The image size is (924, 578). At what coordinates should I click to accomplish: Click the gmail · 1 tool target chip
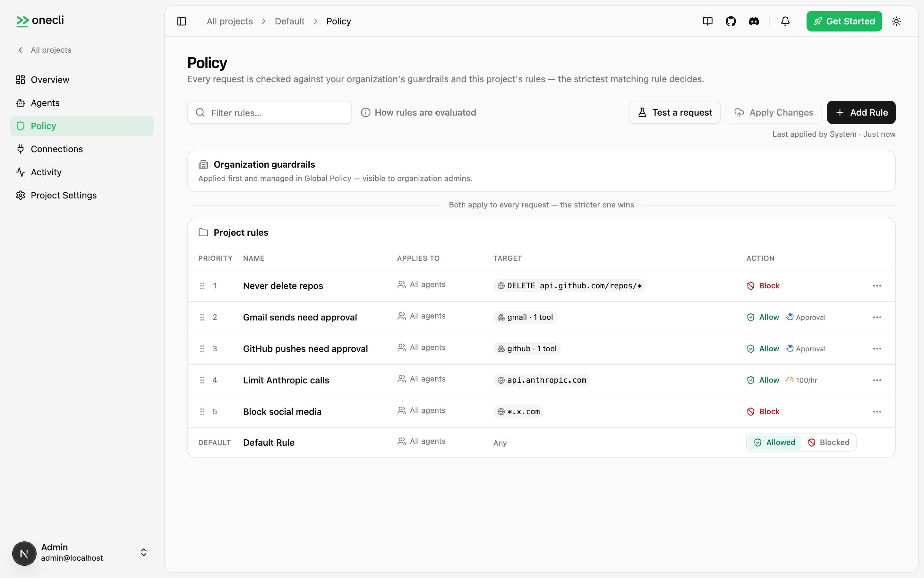tap(525, 317)
